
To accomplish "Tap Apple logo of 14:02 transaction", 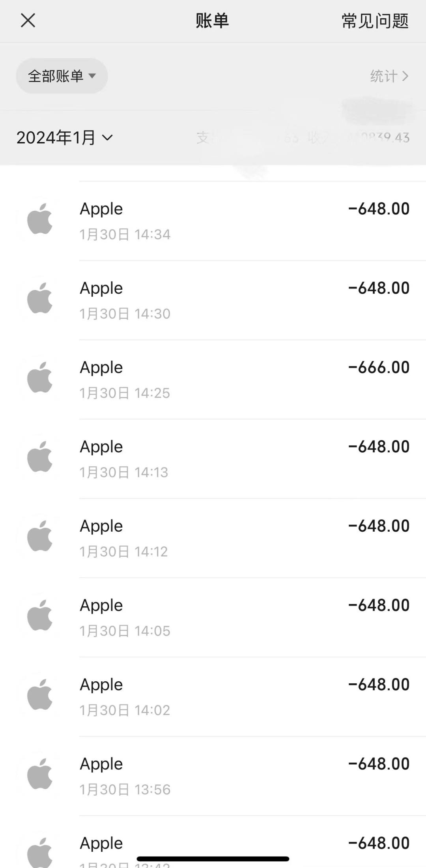I will pos(40,695).
